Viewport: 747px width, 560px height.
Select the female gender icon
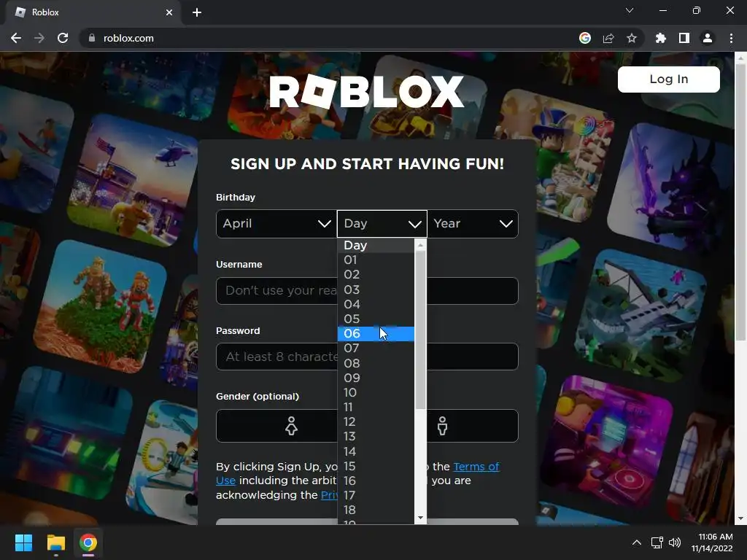click(x=291, y=426)
